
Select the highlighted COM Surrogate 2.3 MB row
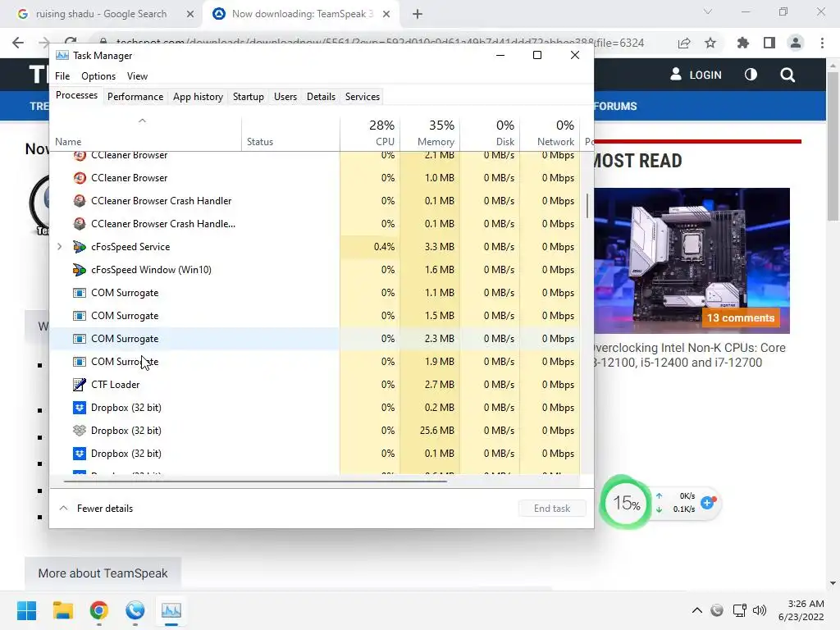pyautogui.click(x=314, y=339)
